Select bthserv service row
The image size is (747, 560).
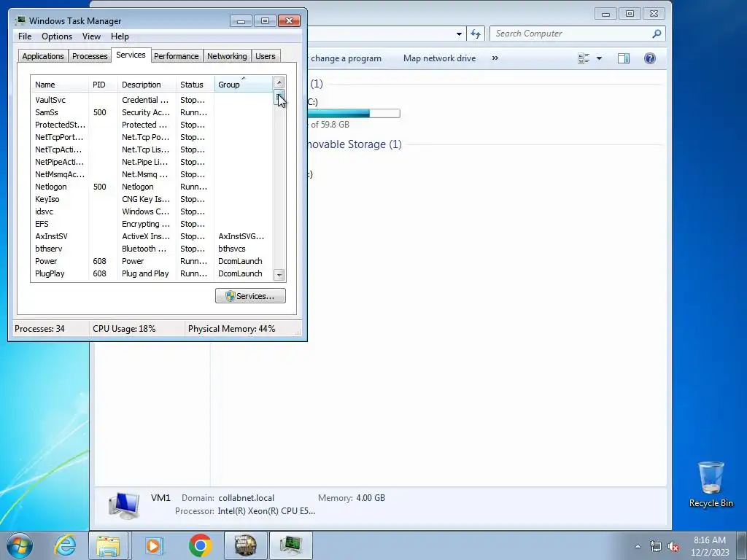tap(152, 249)
